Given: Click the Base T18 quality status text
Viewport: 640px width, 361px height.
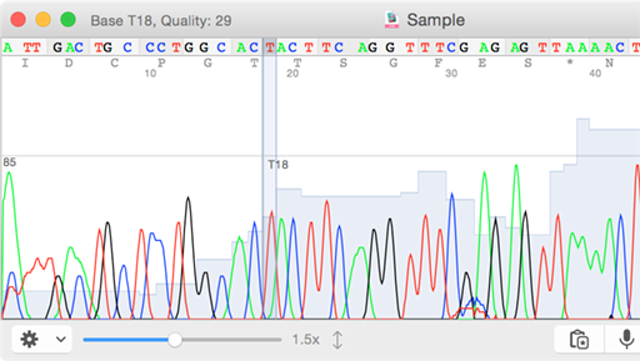Looking at the screenshot, I should (161, 20).
